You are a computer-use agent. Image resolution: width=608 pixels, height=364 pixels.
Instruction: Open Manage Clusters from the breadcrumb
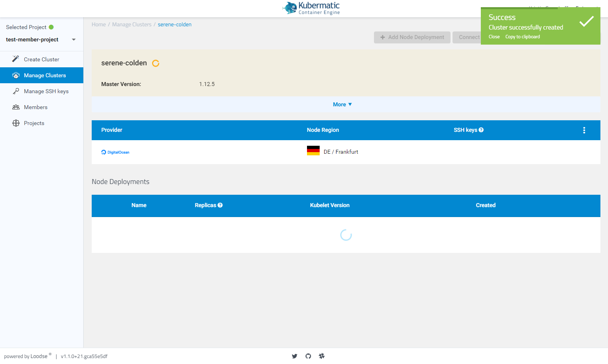132,24
